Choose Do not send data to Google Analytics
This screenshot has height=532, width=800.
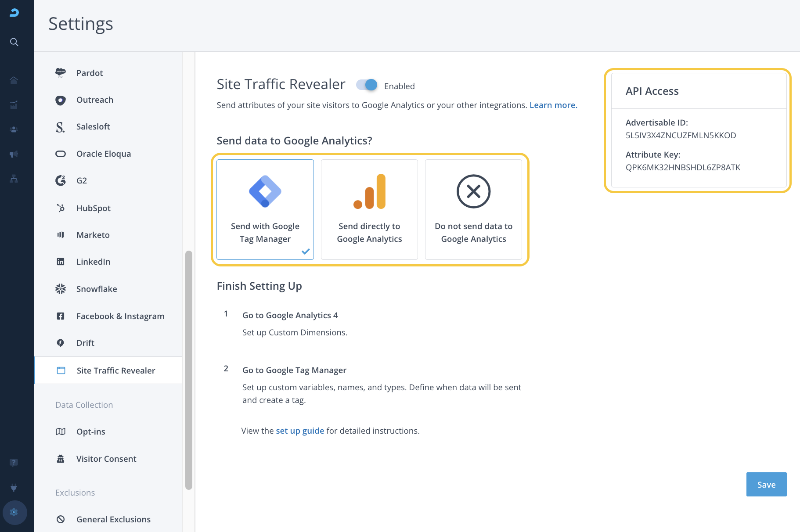tap(473, 209)
